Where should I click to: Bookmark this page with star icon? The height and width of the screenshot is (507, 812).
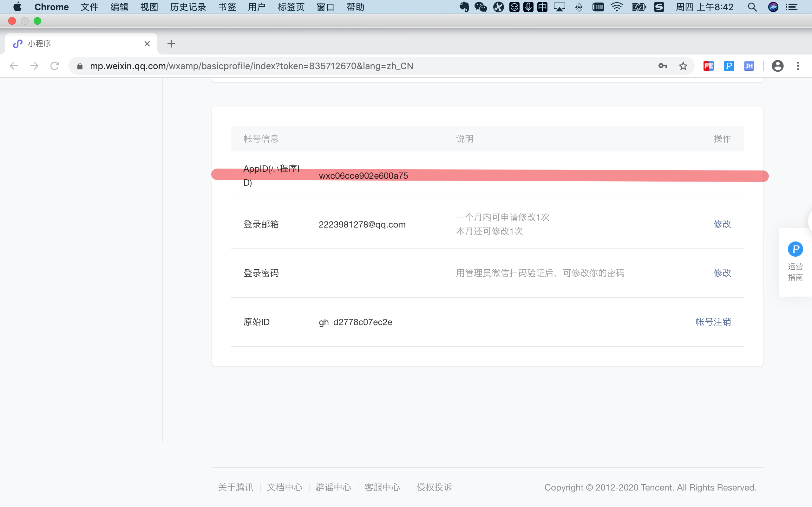(683, 66)
